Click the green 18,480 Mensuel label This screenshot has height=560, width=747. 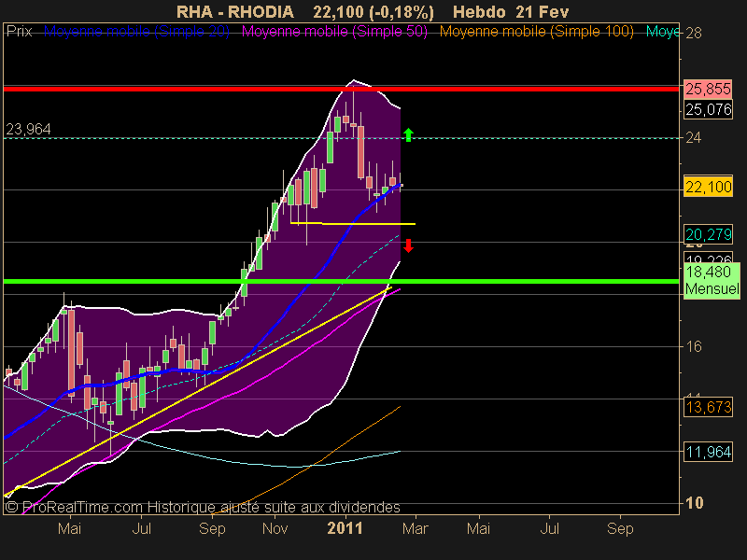pos(712,281)
